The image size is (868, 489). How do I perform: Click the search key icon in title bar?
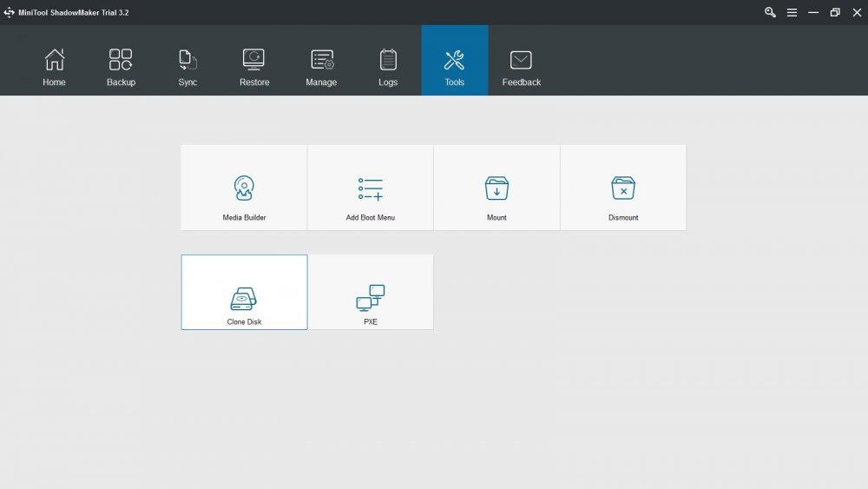(770, 12)
